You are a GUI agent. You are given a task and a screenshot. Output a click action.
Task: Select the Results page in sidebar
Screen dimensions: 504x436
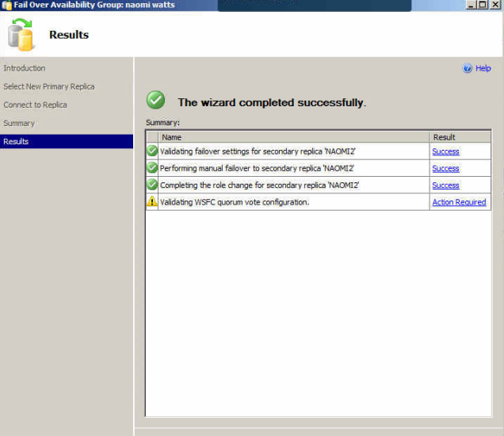67,141
